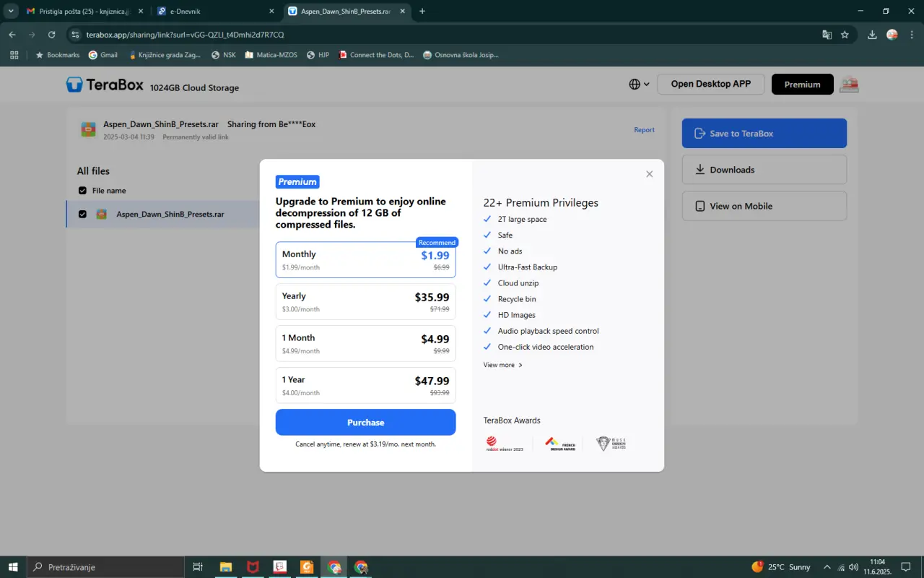Open the notification center icon
This screenshot has width=924, height=578.
pyautogui.click(x=906, y=567)
